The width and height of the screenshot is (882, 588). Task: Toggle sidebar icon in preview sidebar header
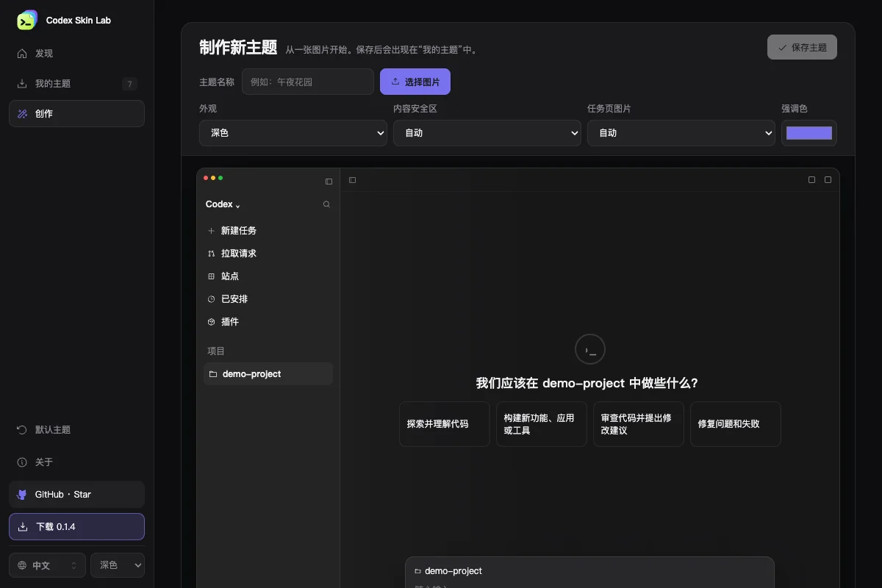point(329,182)
